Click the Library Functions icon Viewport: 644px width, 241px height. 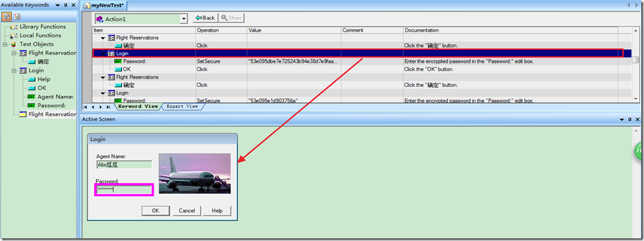[14, 26]
